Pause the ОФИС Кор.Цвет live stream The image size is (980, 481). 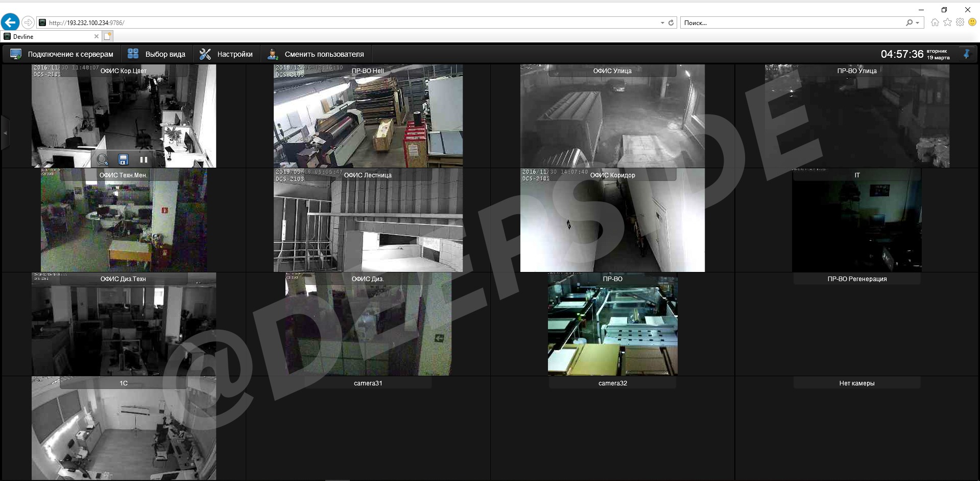[144, 159]
